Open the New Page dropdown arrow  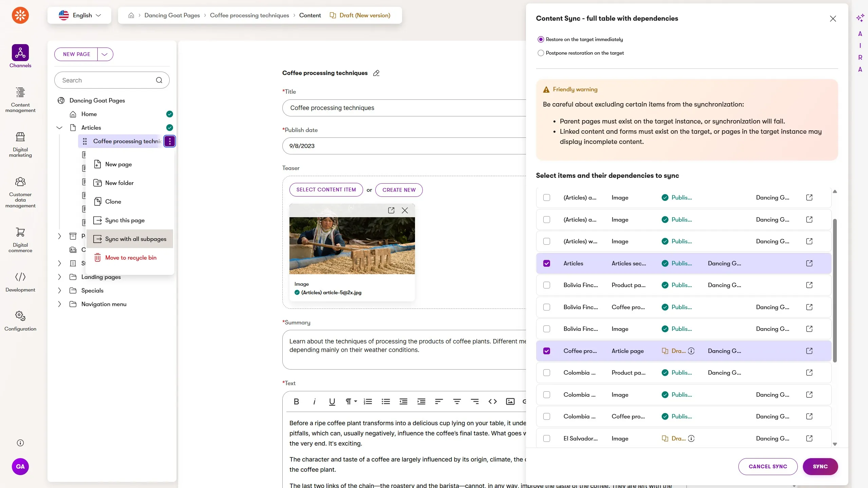tap(105, 54)
